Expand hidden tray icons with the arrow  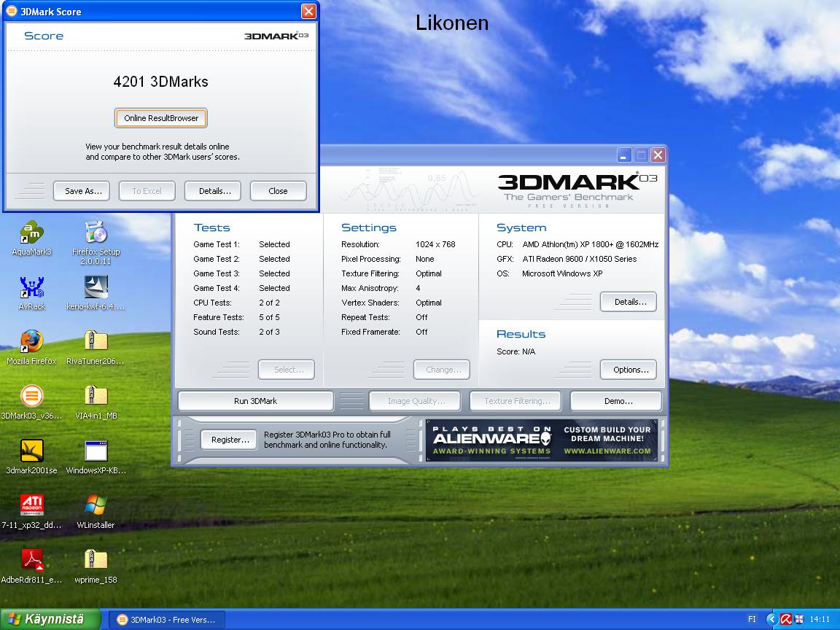tap(772, 620)
